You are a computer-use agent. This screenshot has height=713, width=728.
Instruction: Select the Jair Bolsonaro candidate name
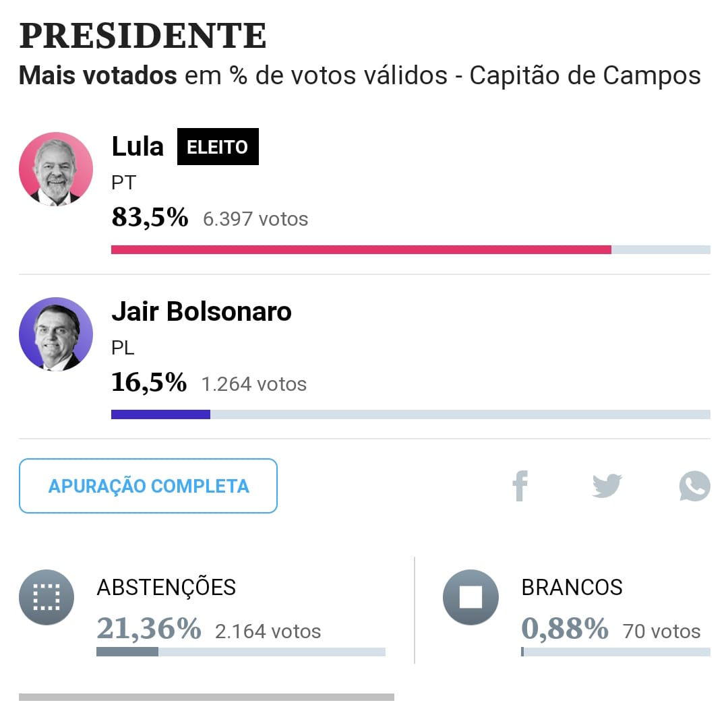(201, 311)
